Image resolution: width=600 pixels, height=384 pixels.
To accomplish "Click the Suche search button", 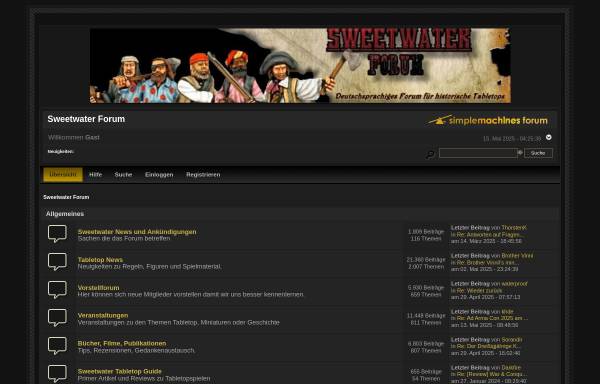I will [x=538, y=153].
